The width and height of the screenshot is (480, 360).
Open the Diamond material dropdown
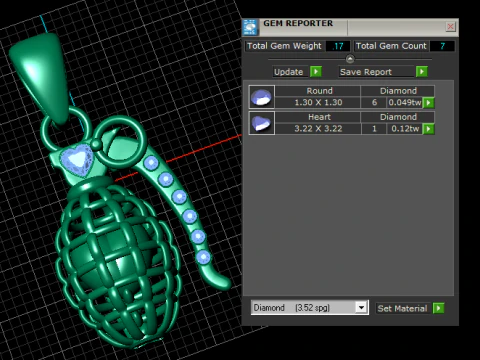361,308
